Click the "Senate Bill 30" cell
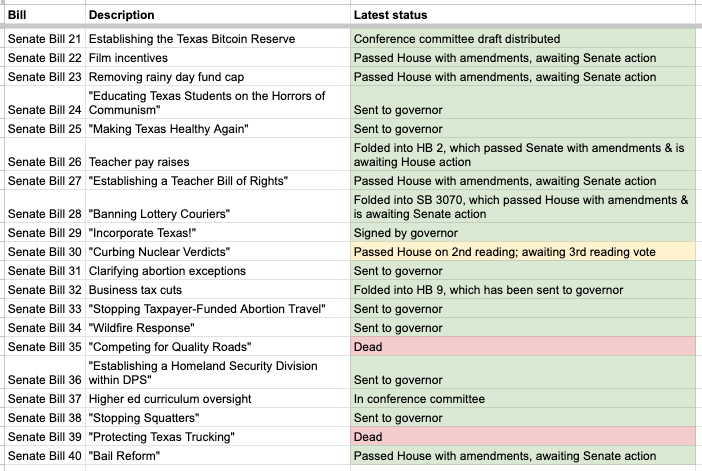This screenshot has width=702, height=471. click(x=45, y=252)
